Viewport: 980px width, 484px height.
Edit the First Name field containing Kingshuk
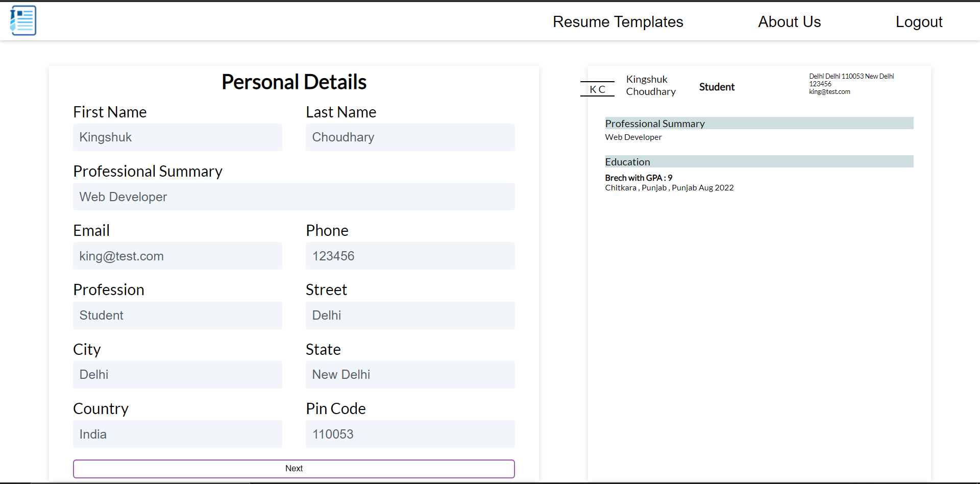[178, 137]
